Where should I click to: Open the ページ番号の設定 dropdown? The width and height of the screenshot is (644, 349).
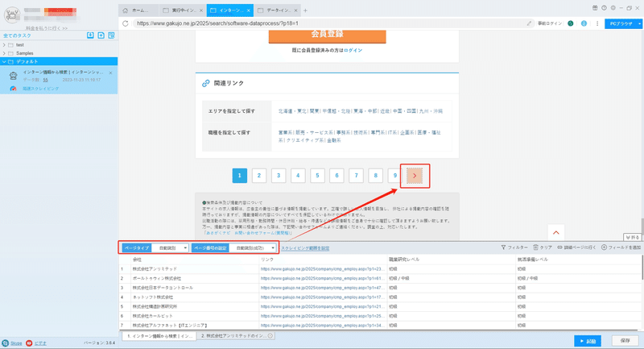coord(253,248)
